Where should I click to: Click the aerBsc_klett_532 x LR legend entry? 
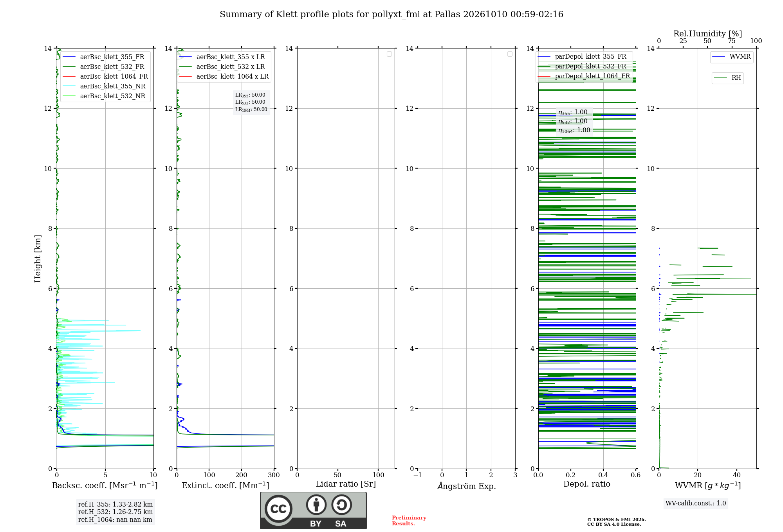coord(222,66)
